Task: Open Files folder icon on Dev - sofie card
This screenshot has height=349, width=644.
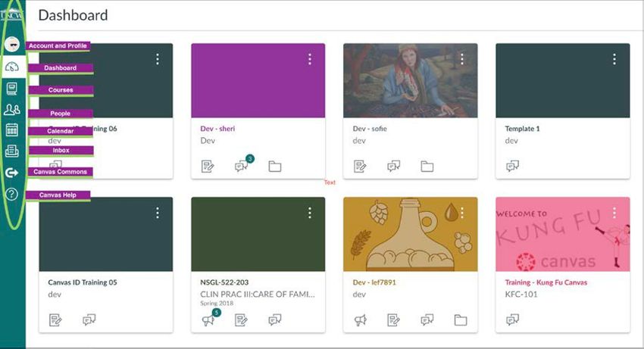Action: (427, 167)
